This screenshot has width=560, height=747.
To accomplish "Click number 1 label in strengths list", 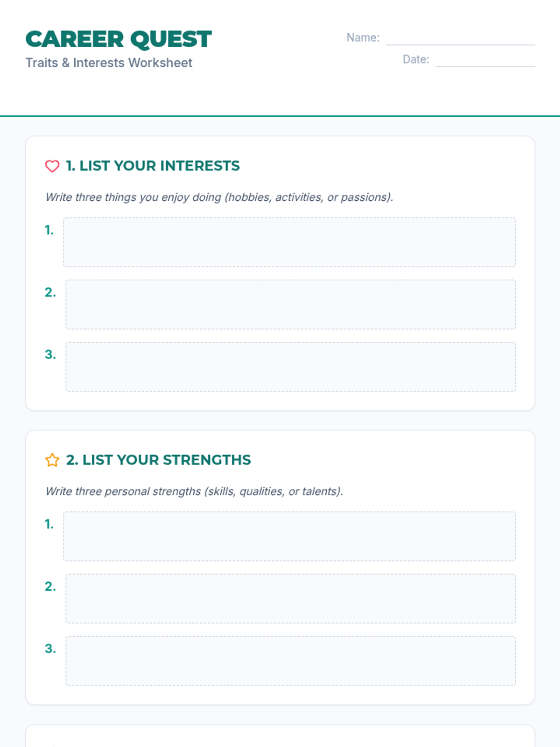I will (49, 524).
